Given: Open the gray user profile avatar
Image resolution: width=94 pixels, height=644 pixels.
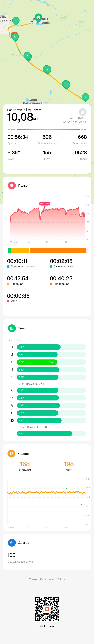Looking at the screenshot, I should (83, 112).
